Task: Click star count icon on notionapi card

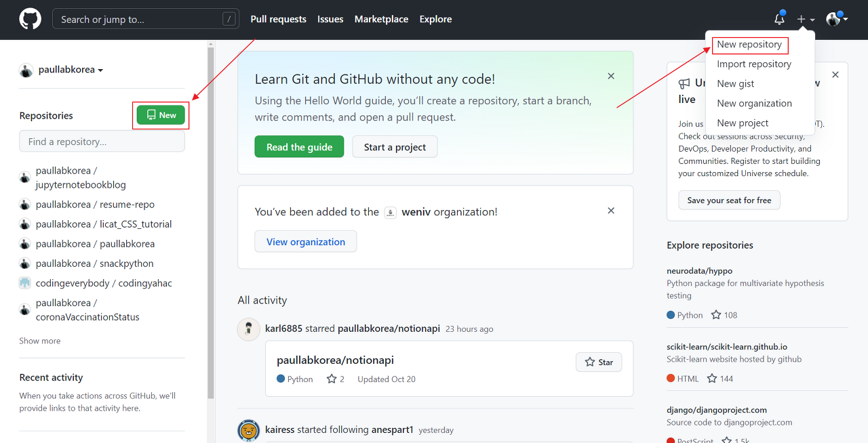Action: click(x=332, y=379)
